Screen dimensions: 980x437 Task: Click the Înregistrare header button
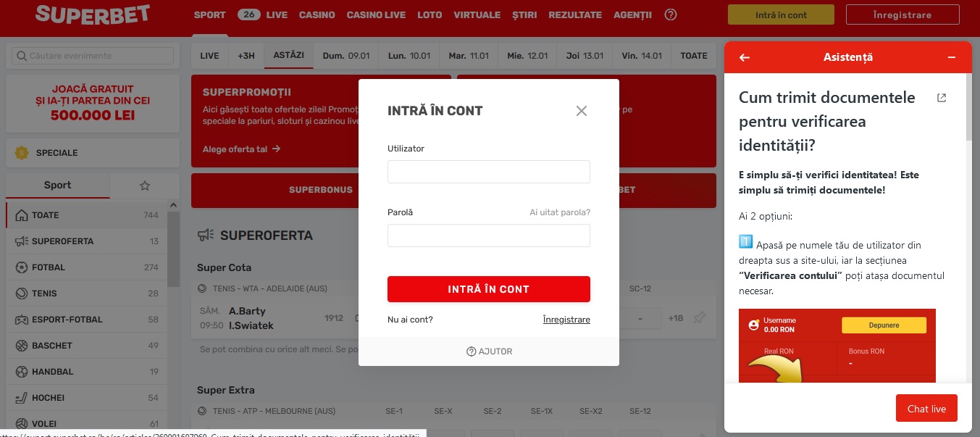tap(902, 14)
